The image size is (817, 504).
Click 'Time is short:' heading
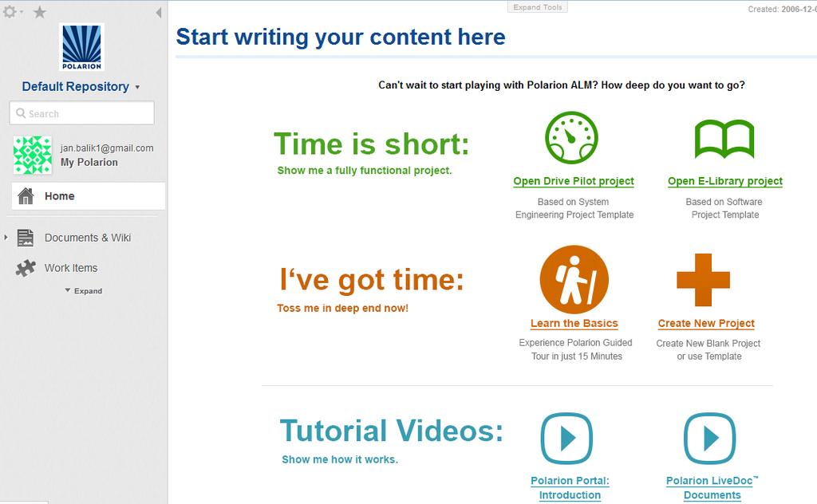pyautogui.click(x=372, y=144)
